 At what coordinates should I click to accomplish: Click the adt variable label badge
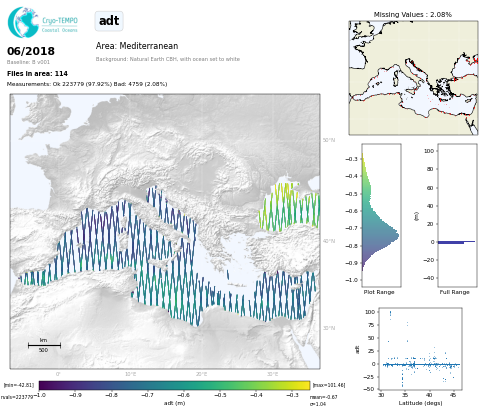109,21
